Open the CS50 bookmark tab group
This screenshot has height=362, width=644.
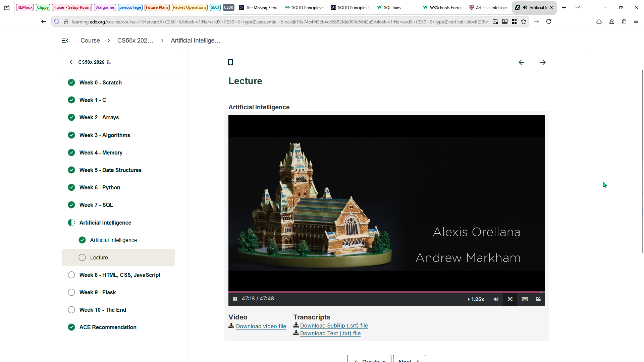(228, 7)
